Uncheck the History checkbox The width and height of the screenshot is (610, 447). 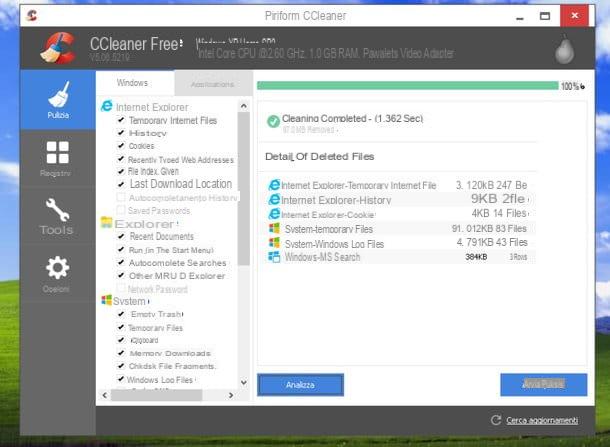tap(121, 133)
